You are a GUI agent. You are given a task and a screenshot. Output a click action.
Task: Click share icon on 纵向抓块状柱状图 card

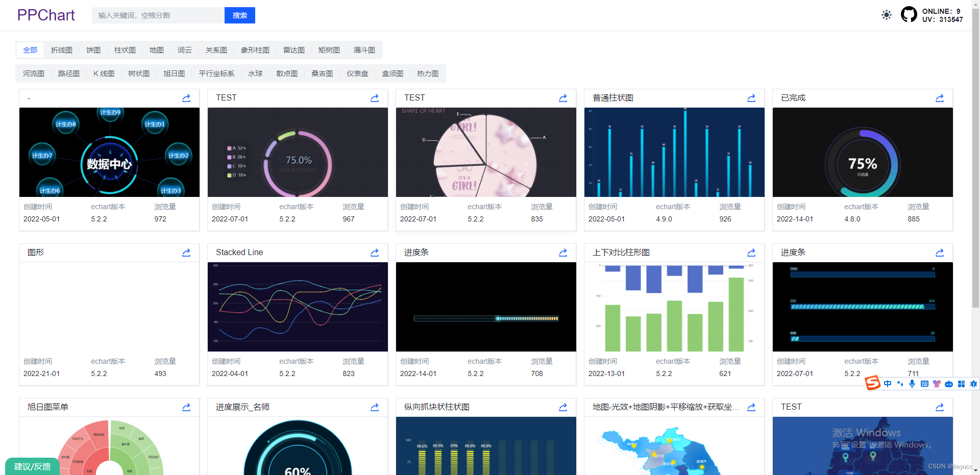pyautogui.click(x=563, y=407)
